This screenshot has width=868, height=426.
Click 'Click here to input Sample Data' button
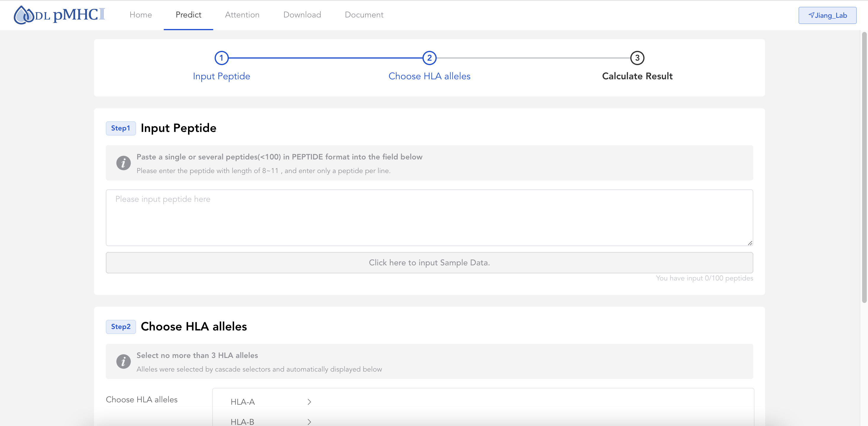(429, 263)
